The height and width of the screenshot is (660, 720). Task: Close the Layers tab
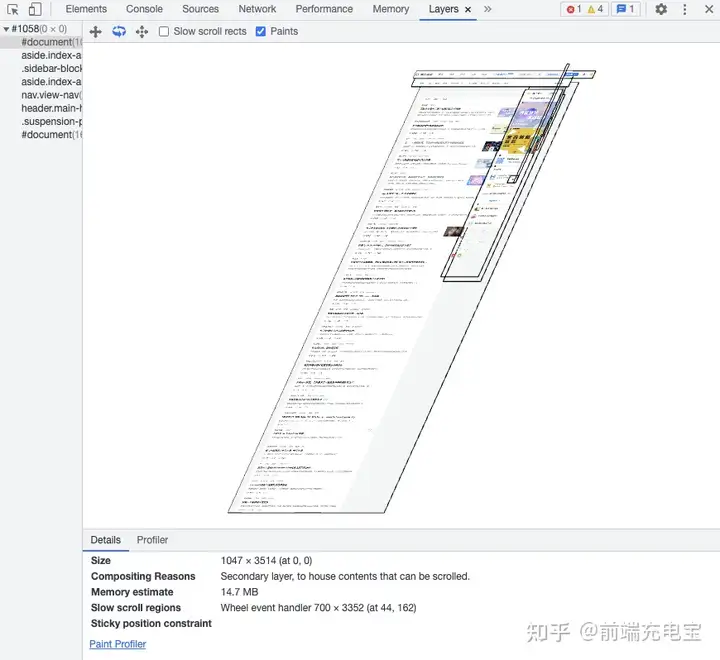[x=468, y=10]
